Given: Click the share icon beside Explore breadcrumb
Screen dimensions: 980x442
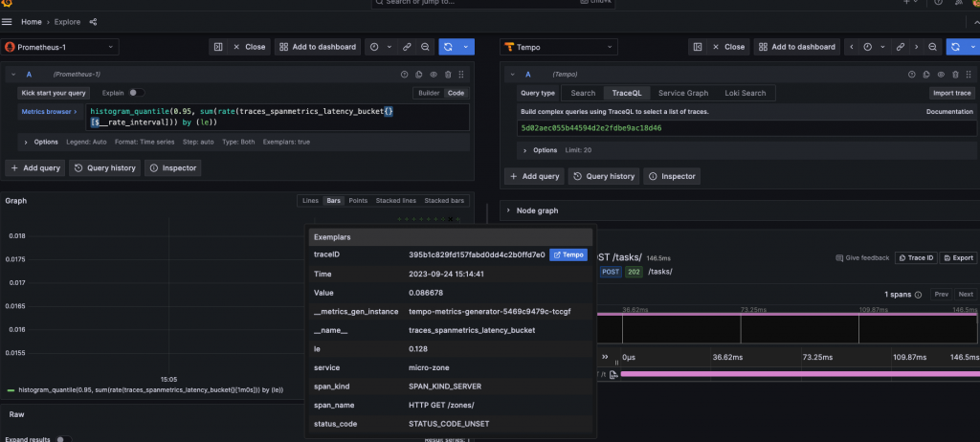Looking at the screenshot, I should (93, 22).
